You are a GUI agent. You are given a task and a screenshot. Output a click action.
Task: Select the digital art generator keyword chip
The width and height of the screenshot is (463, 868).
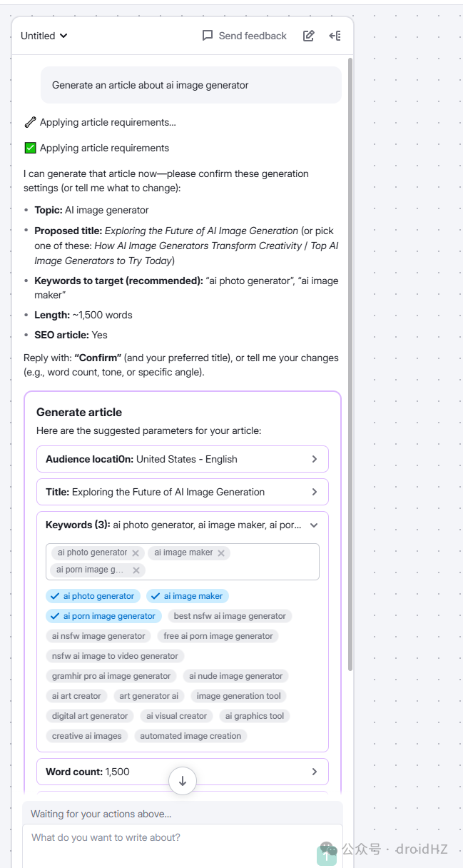pyautogui.click(x=90, y=716)
